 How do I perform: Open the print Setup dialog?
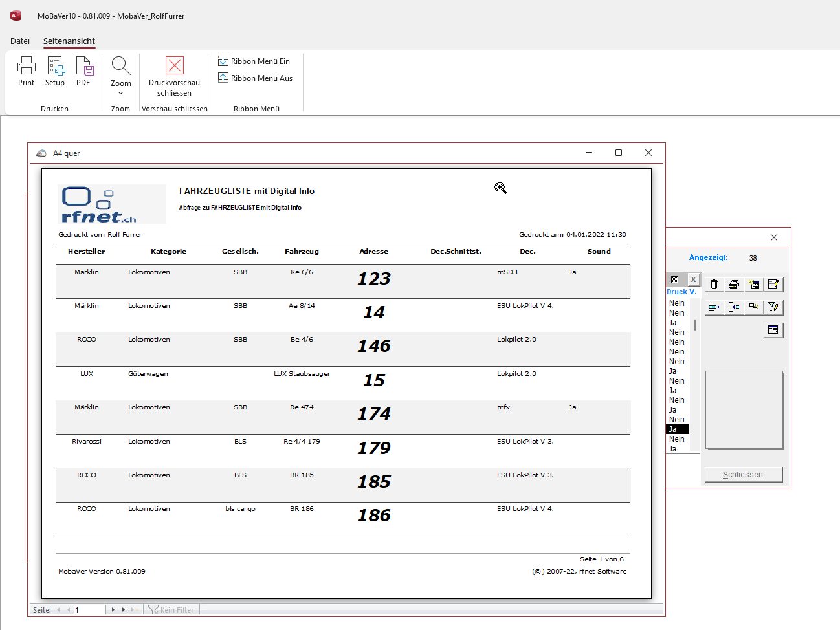point(55,71)
